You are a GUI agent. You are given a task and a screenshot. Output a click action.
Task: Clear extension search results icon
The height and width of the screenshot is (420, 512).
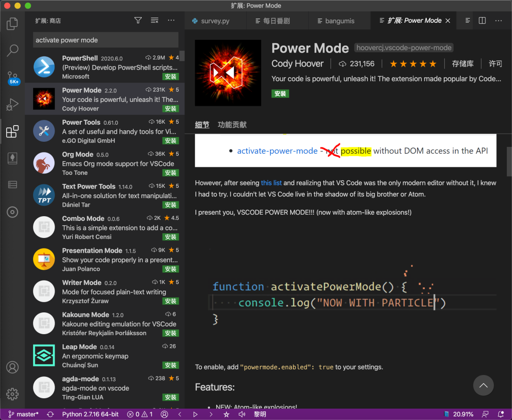coord(155,20)
